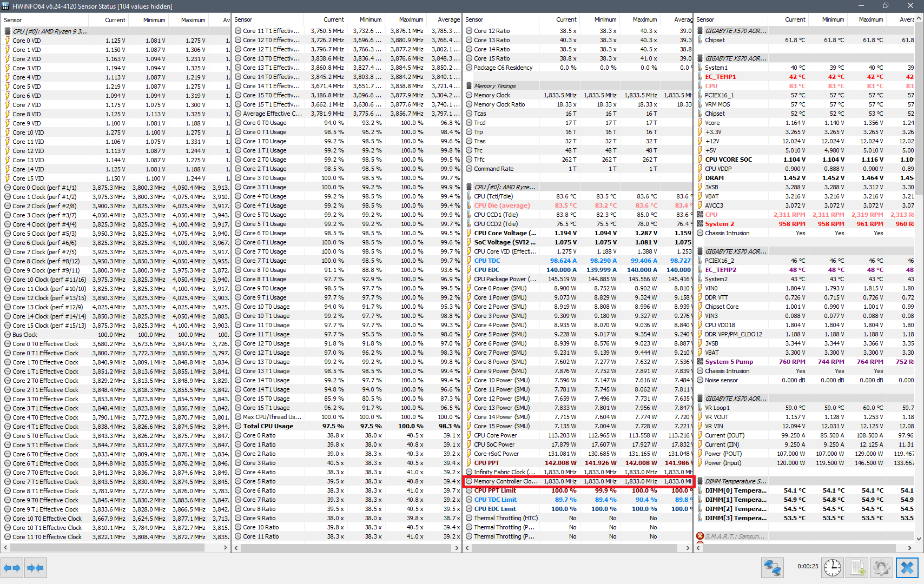
Task: Click the thermometer icon beside EC_TEMP1
Action: [x=700, y=77]
